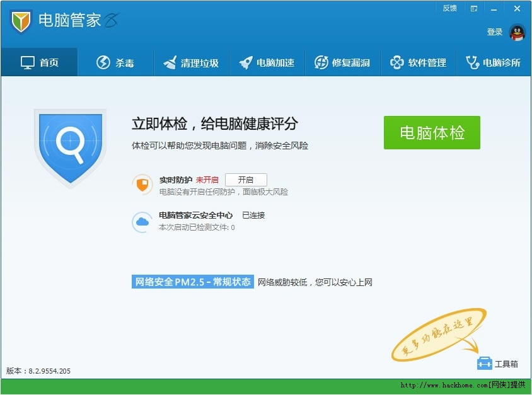
Task: Click the 立即体检，给电脑健康评分 heading
Action: [x=215, y=123]
